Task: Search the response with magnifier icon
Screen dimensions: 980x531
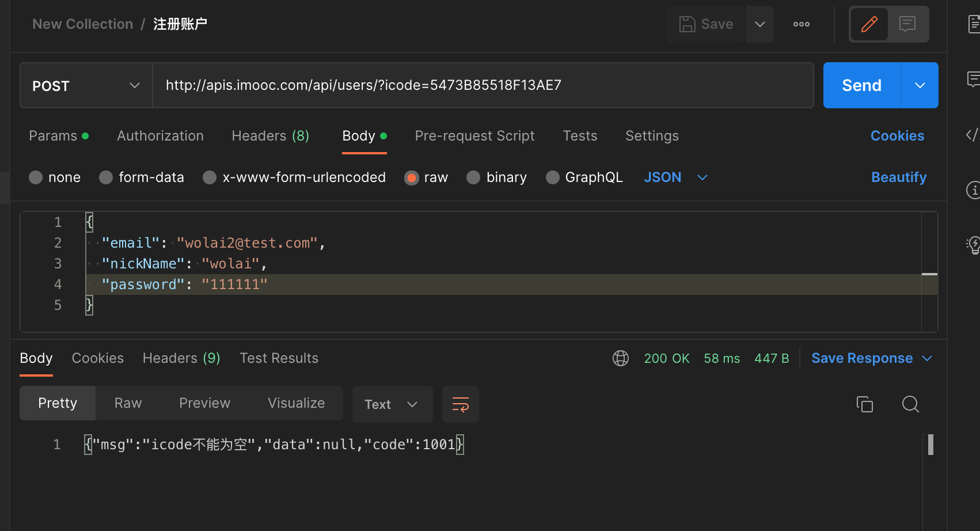Action: 910,404
